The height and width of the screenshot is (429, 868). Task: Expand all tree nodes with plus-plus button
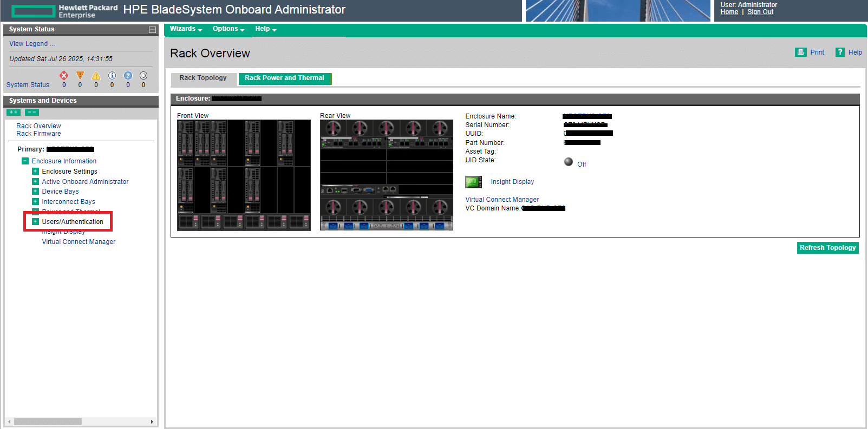[14, 113]
